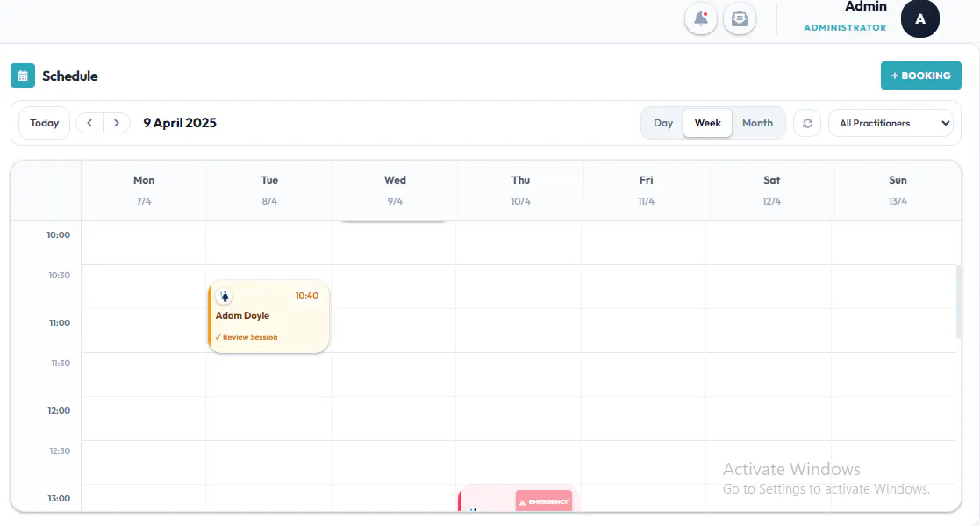Refresh the schedule calendar

tap(807, 123)
